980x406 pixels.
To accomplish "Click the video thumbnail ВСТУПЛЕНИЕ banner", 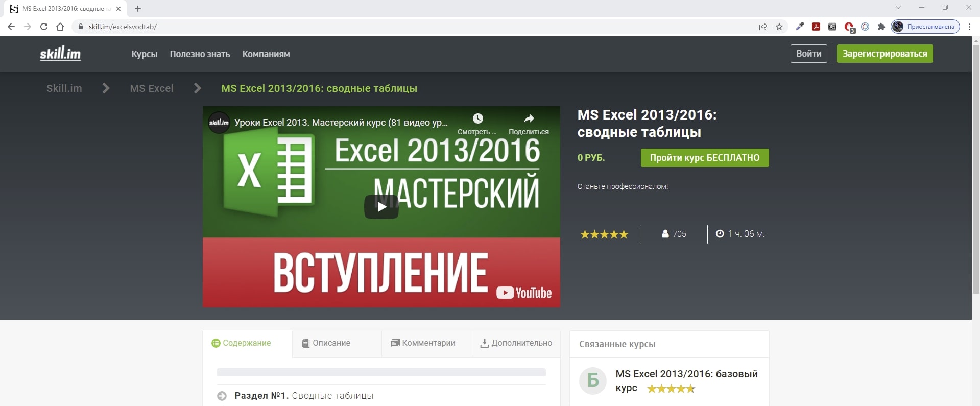I will (x=381, y=272).
